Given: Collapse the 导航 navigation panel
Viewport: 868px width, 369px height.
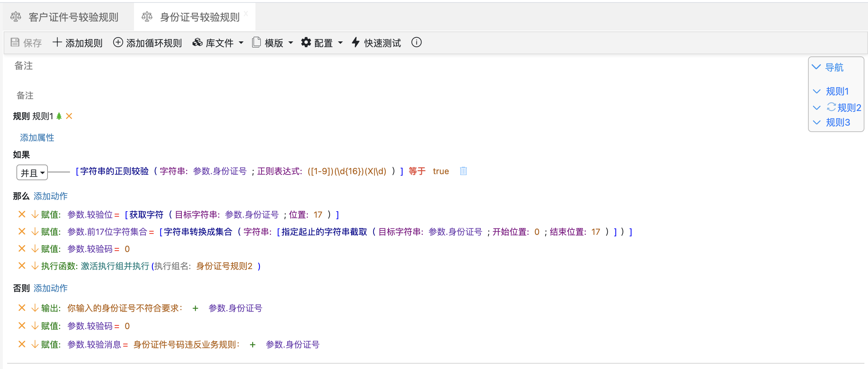Looking at the screenshot, I should coord(816,67).
